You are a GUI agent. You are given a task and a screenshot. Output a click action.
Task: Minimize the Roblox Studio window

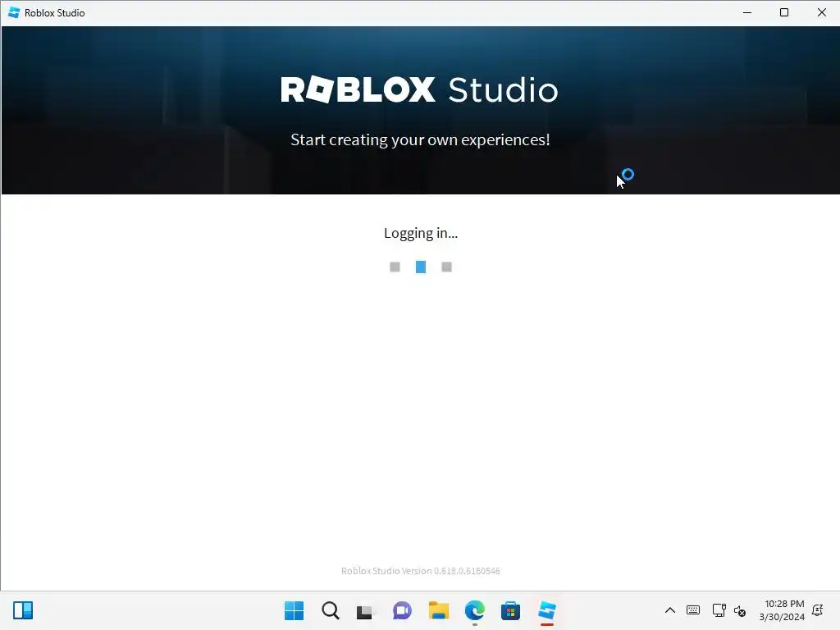point(747,12)
